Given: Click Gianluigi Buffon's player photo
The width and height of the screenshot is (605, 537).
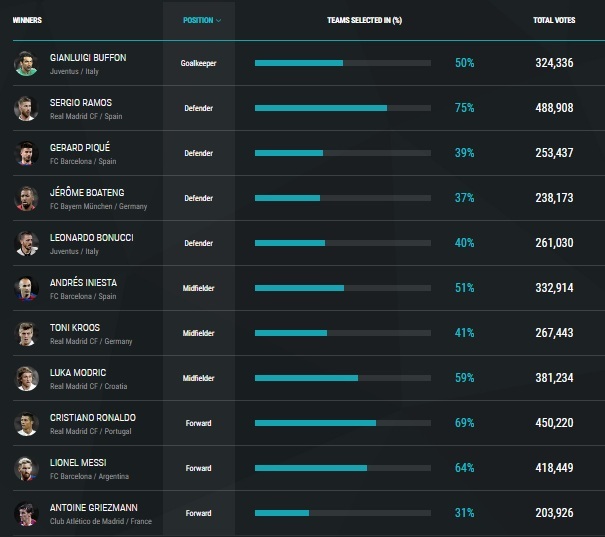Looking at the screenshot, I should (x=26, y=64).
